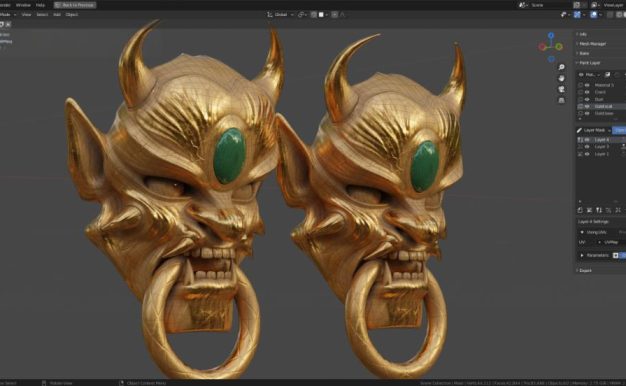Select Layer 1 in mask list
The height and width of the screenshot is (386, 626).
[x=602, y=154]
